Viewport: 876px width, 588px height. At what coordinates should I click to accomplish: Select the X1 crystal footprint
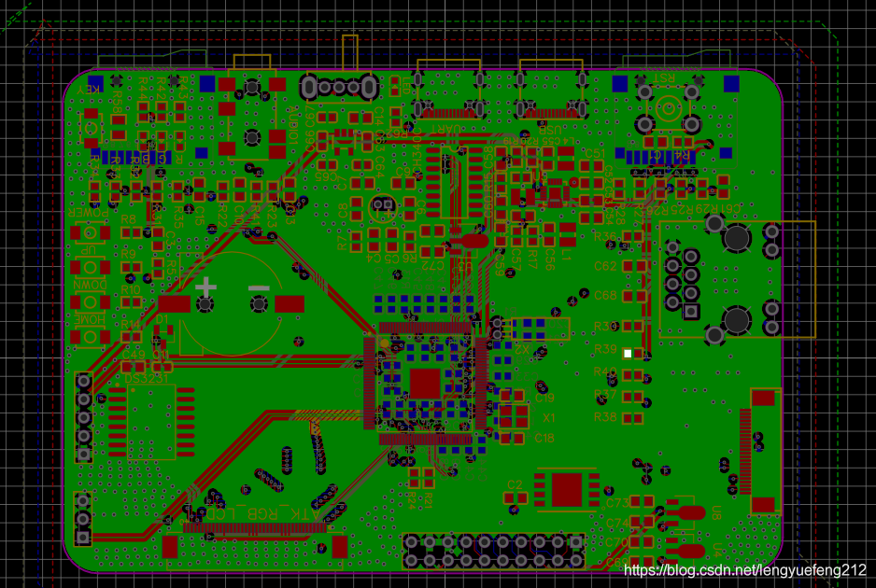coord(514,416)
